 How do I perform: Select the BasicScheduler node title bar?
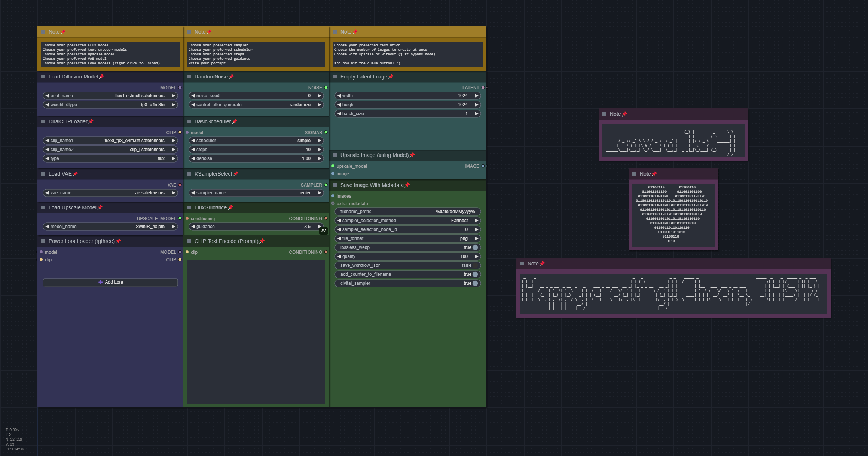[256, 121]
